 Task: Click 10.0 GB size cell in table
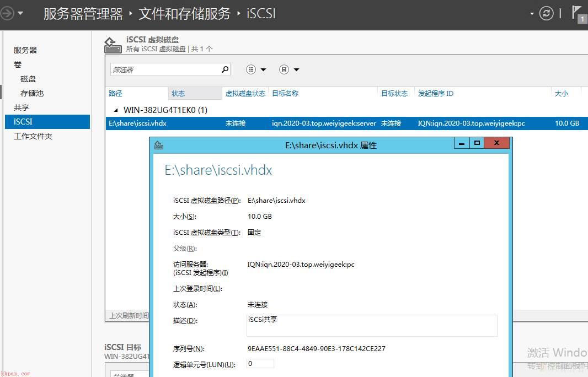point(566,123)
